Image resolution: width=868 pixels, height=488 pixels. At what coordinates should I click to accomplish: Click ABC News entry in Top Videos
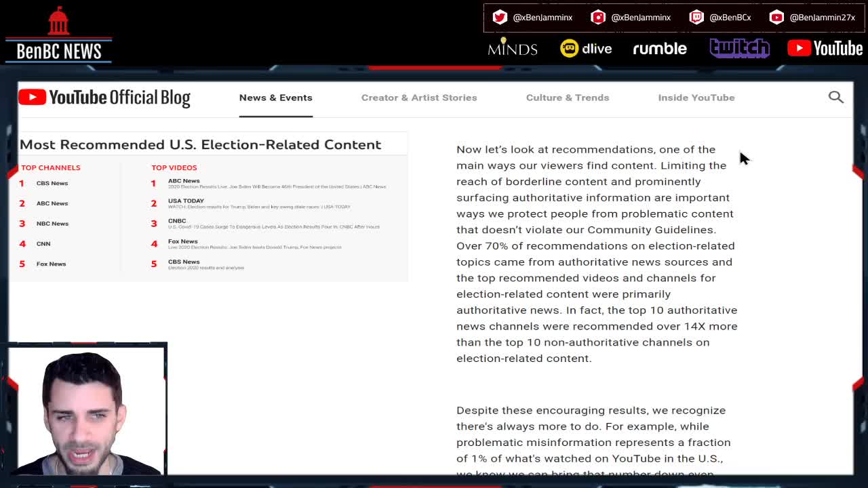(x=277, y=183)
